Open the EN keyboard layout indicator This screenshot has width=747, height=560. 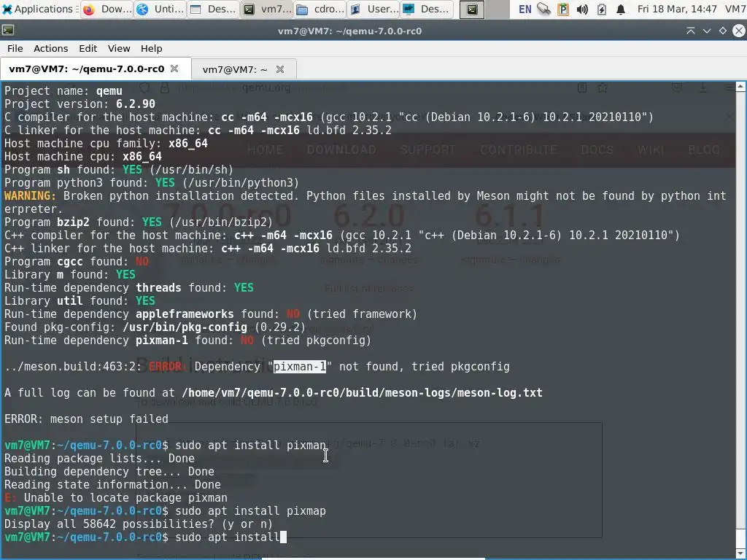(525, 9)
